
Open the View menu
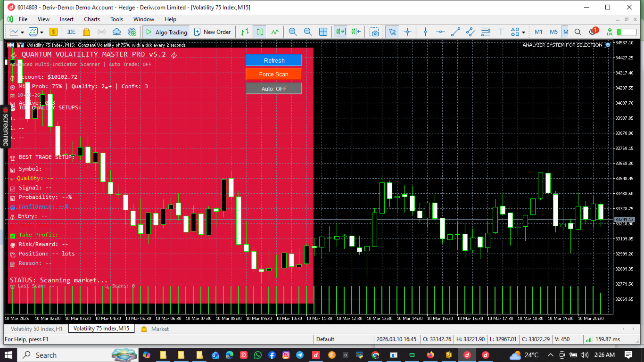pyautogui.click(x=43, y=19)
